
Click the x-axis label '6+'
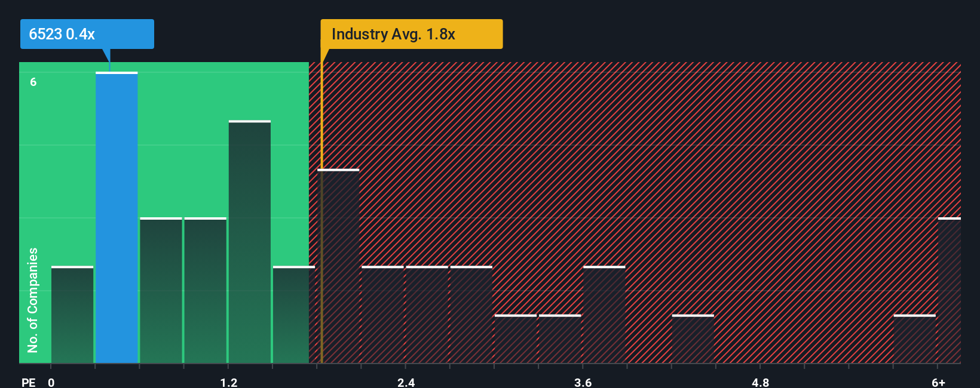point(938,382)
